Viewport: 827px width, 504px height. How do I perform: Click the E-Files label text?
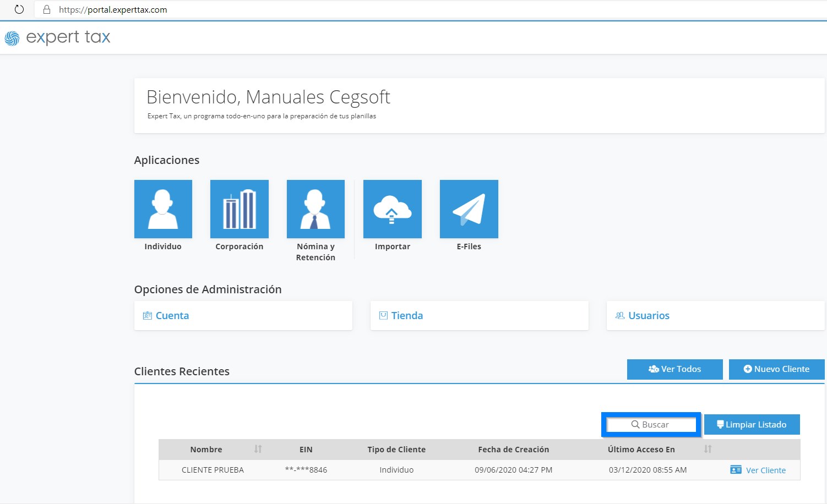point(469,246)
